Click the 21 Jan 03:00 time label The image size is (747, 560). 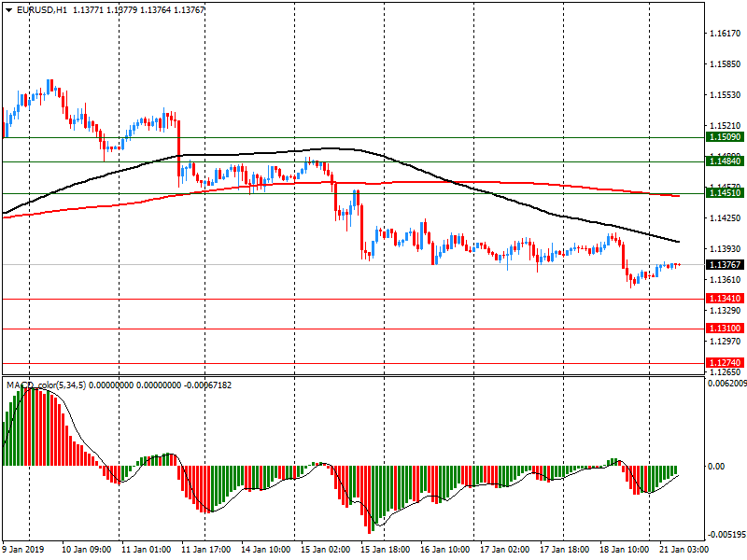tap(684, 550)
